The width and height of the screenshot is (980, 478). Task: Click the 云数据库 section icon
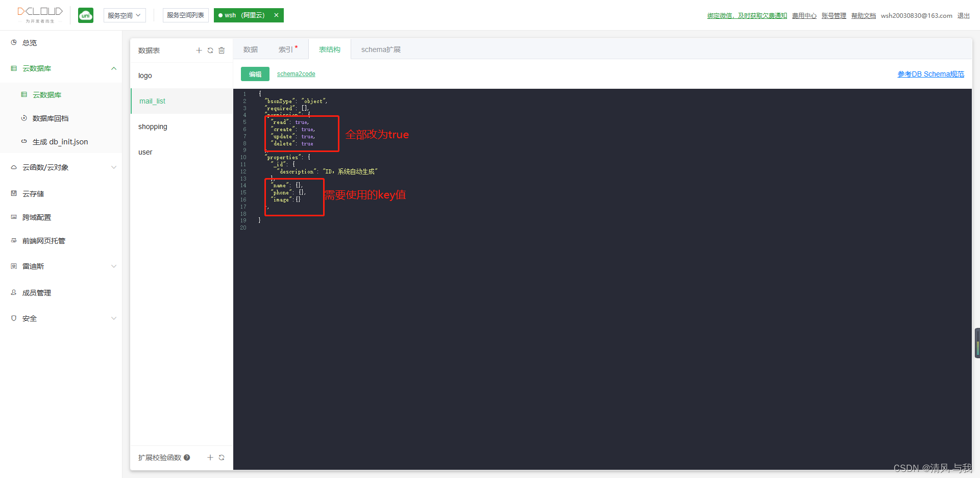click(14, 68)
